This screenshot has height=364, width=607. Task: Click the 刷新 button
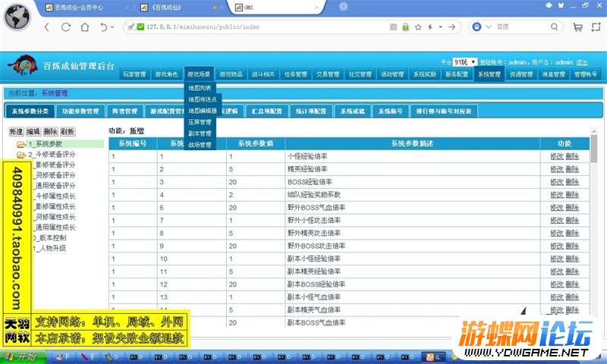pyautogui.click(x=68, y=131)
